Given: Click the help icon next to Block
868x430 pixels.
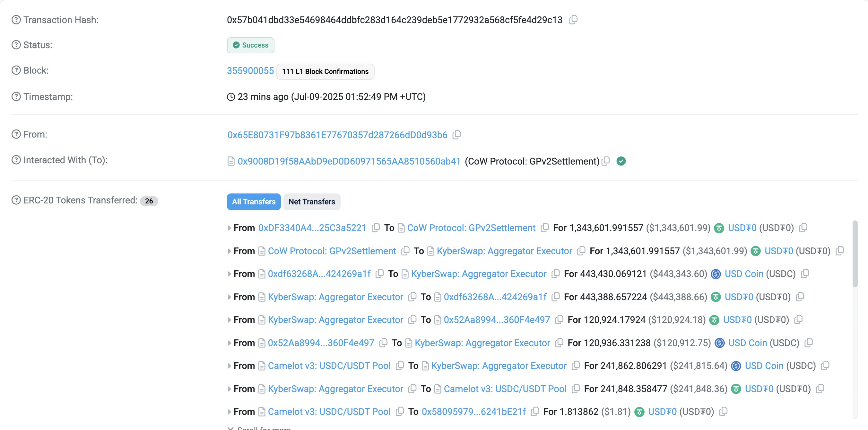Looking at the screenshot, I should (x=16, y=70).
